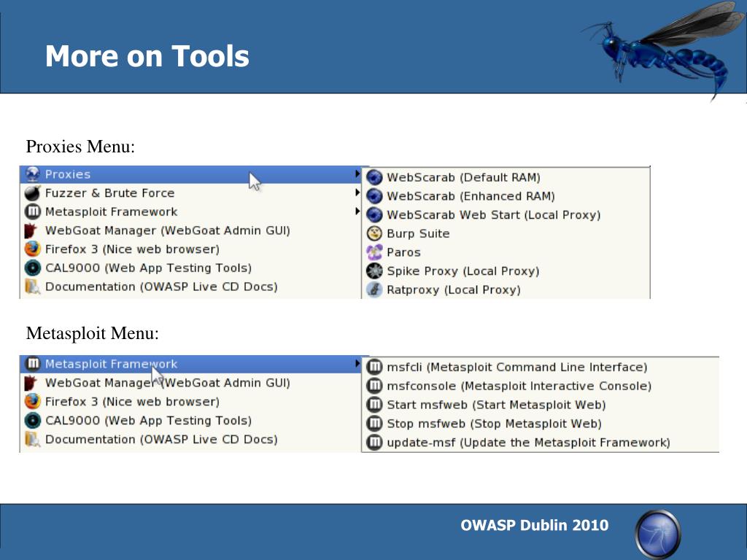Image resolution: width=747 pixels, height=560 pixels.
Task: Click the Fuzzer & Brute Force bomb icon
Action: coord(32,192)
